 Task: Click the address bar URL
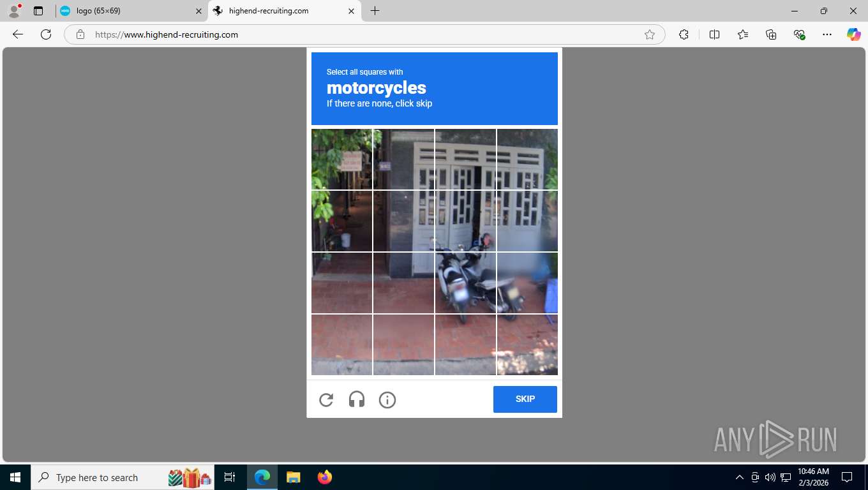click(167, 34)
